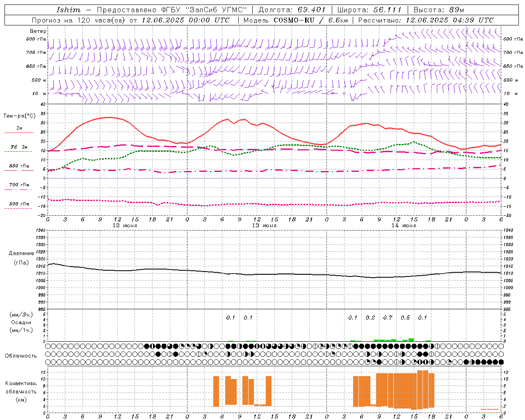The height and width of the screenshot is (420, 525).
Task: Click the Рассчитано: 12.06.2025 04:39 UTC text
Action: click(426, 20)
